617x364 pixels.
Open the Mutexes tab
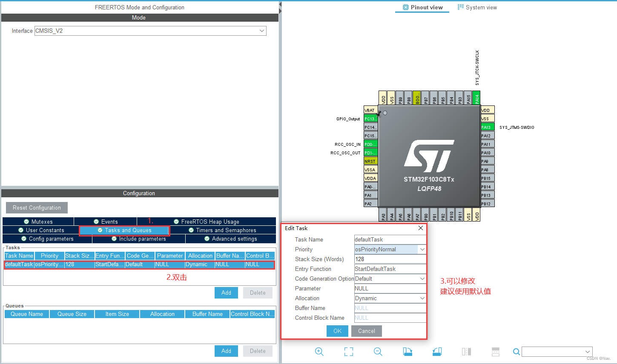[x=38, y=222]
